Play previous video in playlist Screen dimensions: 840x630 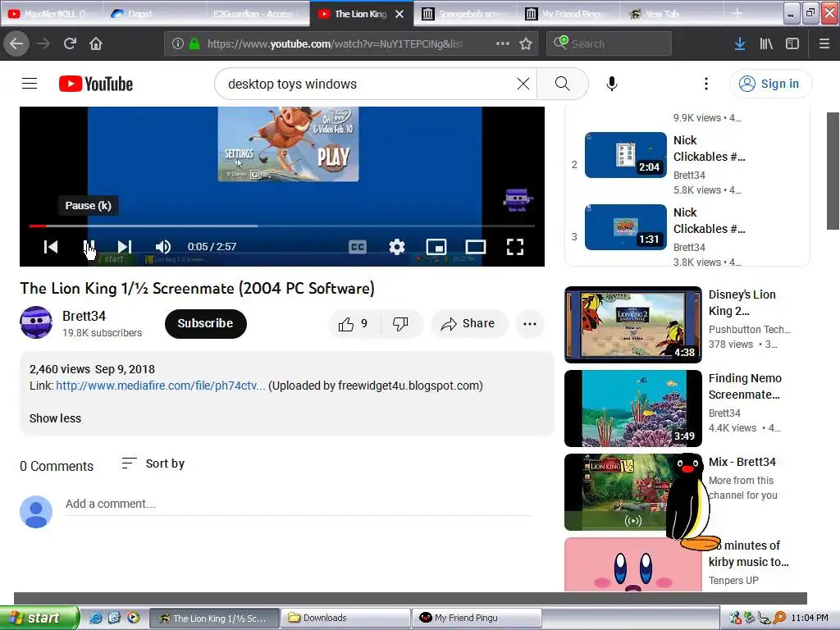point(51,246)
